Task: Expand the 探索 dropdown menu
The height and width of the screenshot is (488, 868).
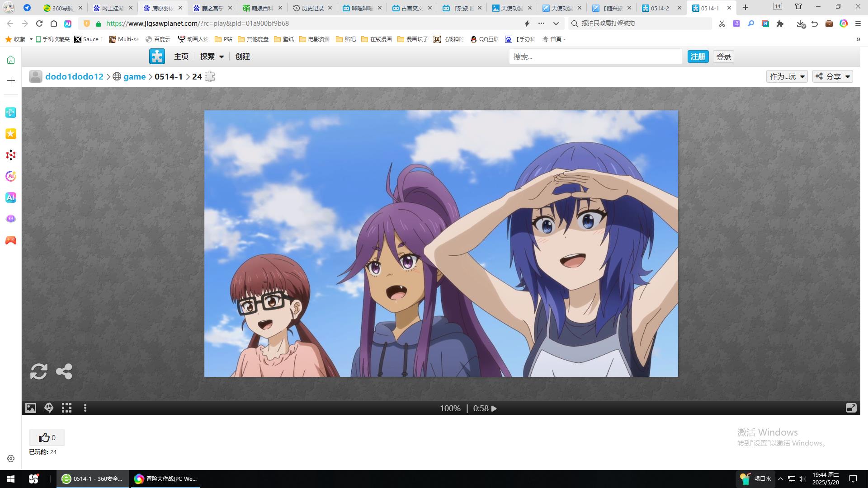Action: click(x=212, y=56)
